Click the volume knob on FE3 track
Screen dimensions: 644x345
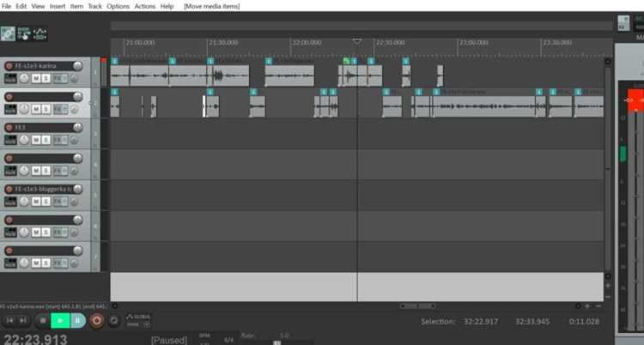point(77,127)
